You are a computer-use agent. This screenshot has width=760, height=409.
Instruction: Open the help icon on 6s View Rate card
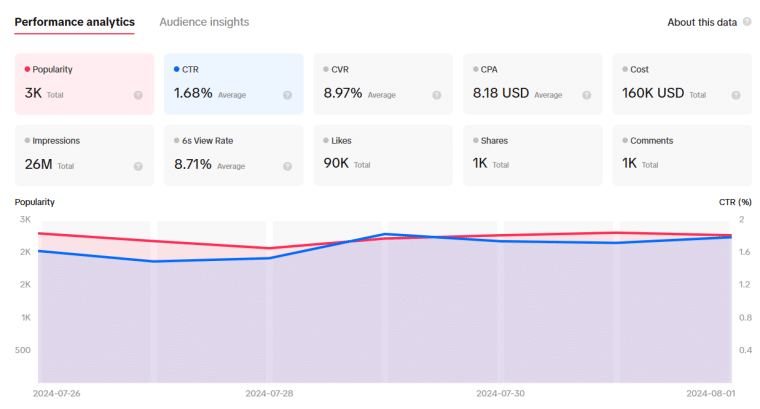tap(287, 166)
